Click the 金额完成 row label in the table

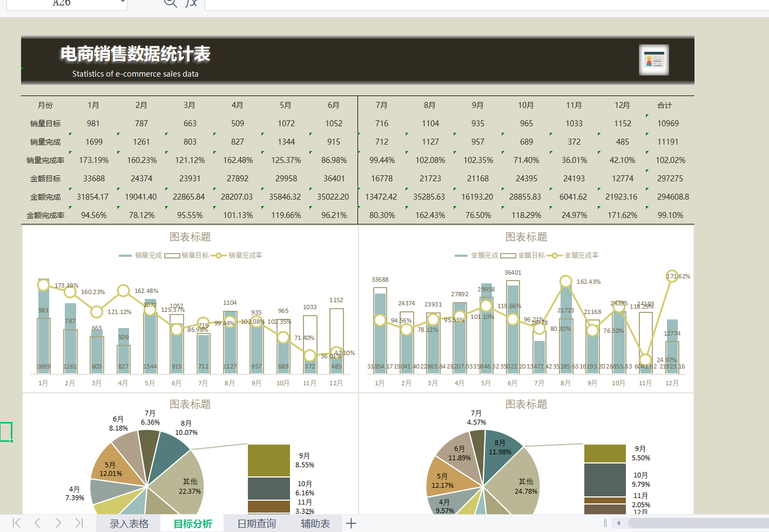click(45, 197)
